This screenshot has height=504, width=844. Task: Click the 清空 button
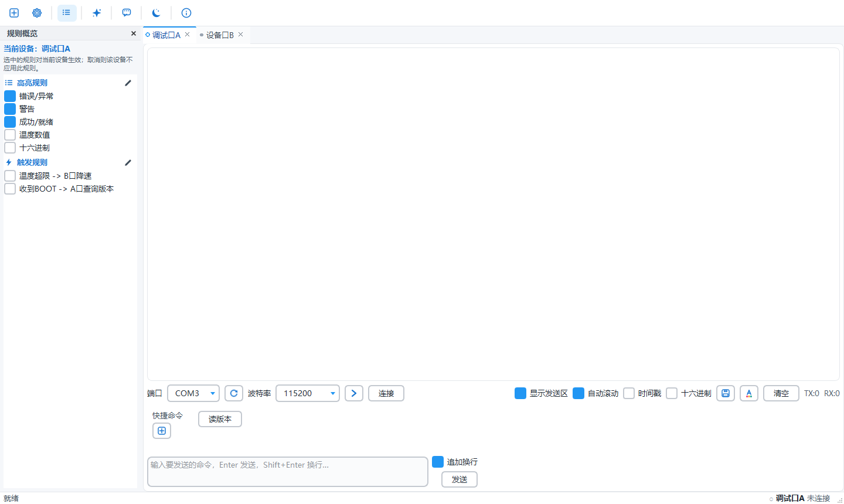(781, 393)
